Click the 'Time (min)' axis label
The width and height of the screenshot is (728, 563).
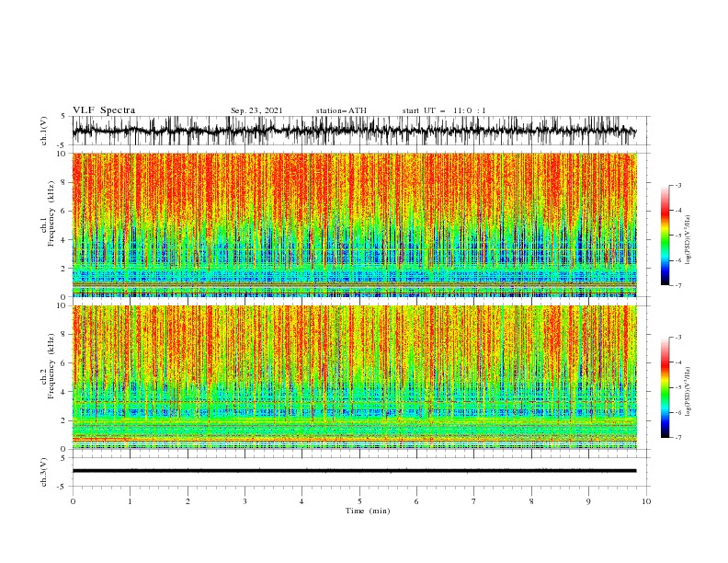point(368,511)
